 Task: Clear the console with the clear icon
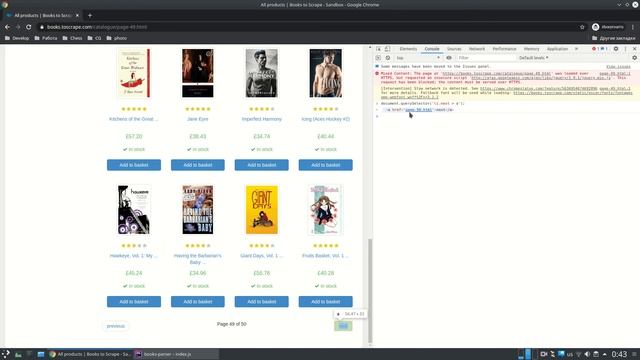(x=388, y=58)
